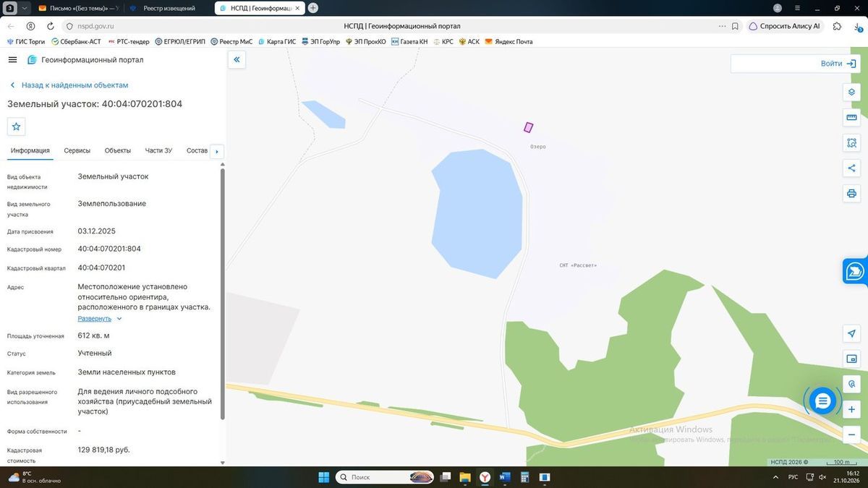868x488 pixels.
Task: Switch to the Объекты tab
Action: [x=118, y=150]
